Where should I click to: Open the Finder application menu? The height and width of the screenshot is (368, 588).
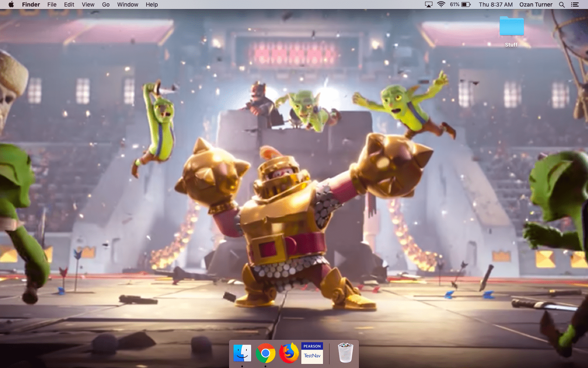(31, 4)
